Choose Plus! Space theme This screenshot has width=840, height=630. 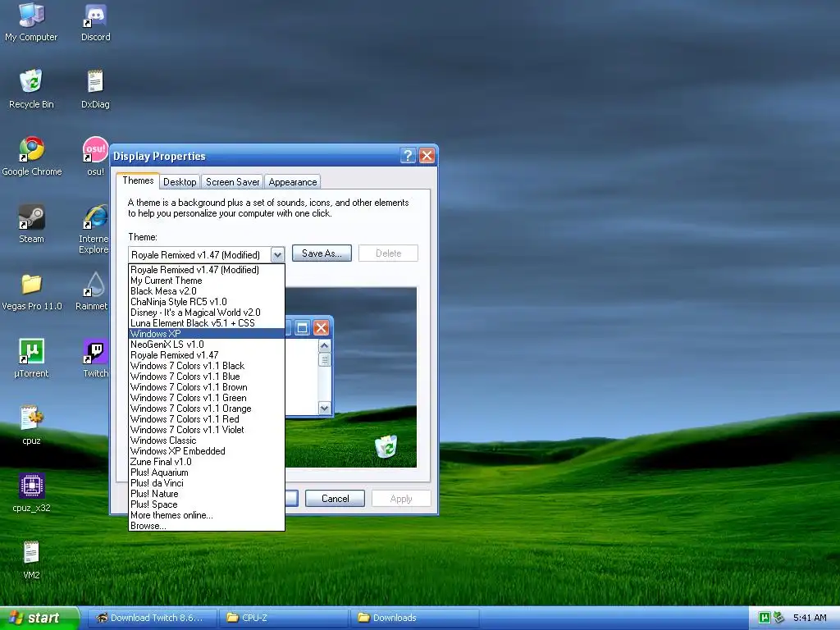pyautogui.click(x=206, y=504)
